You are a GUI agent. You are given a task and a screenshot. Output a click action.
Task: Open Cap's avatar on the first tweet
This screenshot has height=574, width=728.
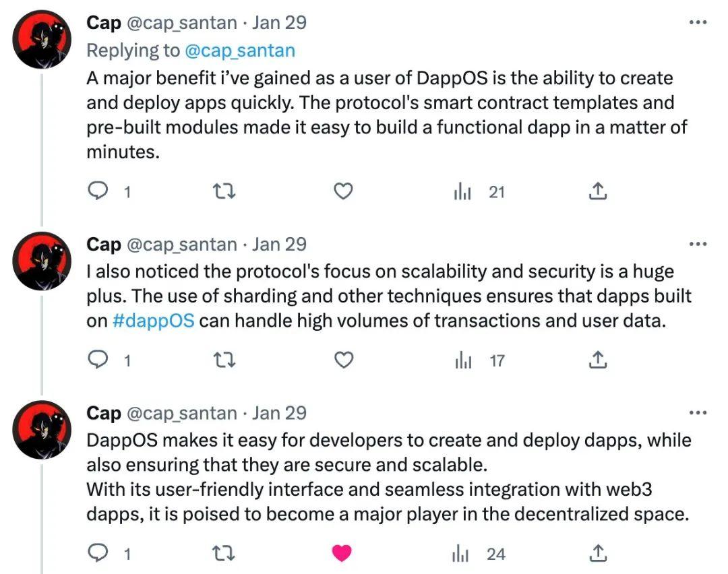coord(43,39)
